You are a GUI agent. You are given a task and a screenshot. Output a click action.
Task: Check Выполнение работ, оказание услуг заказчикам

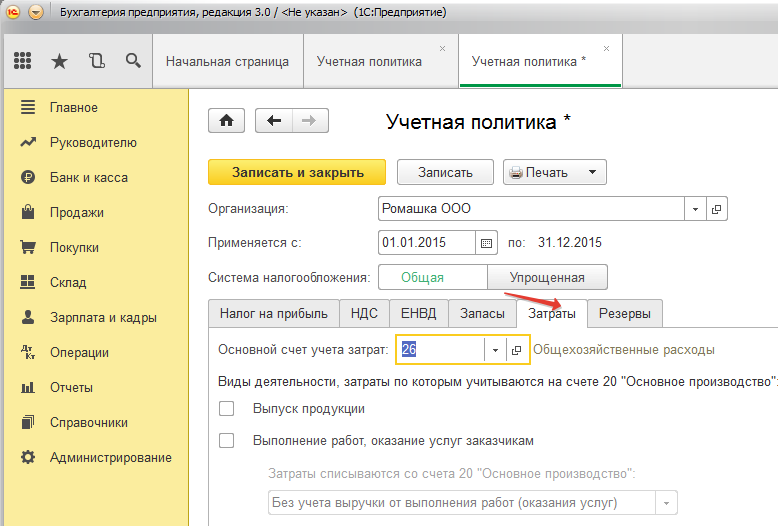(x=226, y=441)
